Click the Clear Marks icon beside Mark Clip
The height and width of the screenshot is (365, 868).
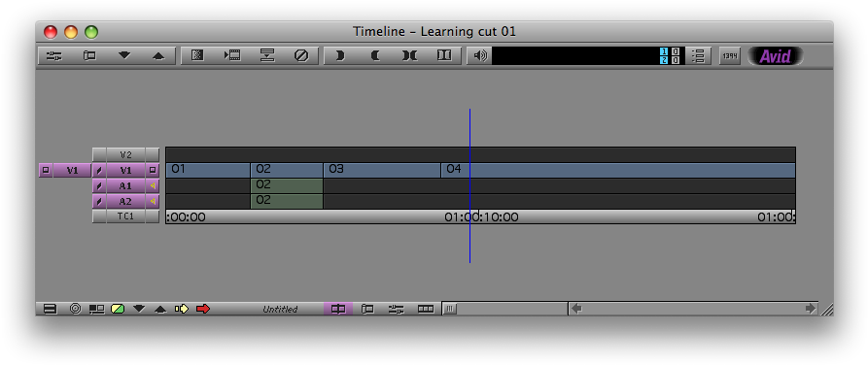[444, 56]
